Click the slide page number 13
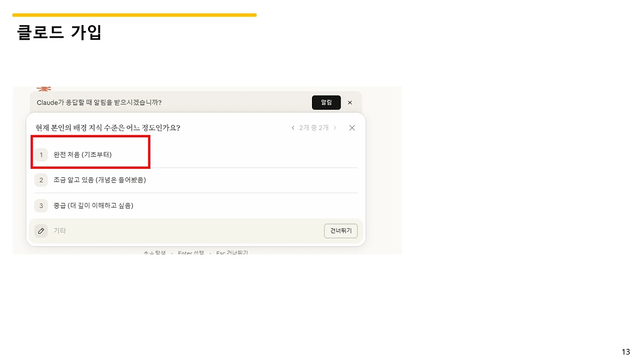 (x=626, y=352)
